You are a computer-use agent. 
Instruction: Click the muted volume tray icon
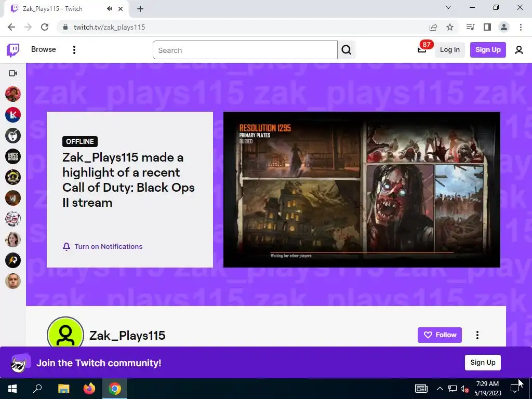click(x=465, y=389)
